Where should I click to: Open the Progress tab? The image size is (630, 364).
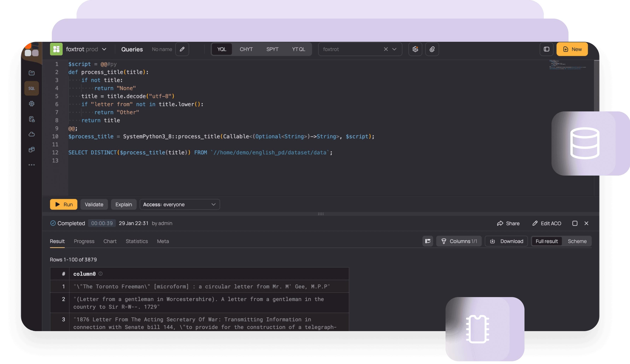click(x=84, y=241)
